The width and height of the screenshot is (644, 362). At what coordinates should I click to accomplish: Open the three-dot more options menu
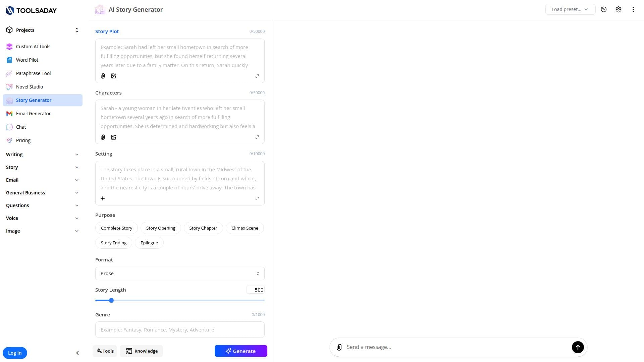tap(633, 9)
